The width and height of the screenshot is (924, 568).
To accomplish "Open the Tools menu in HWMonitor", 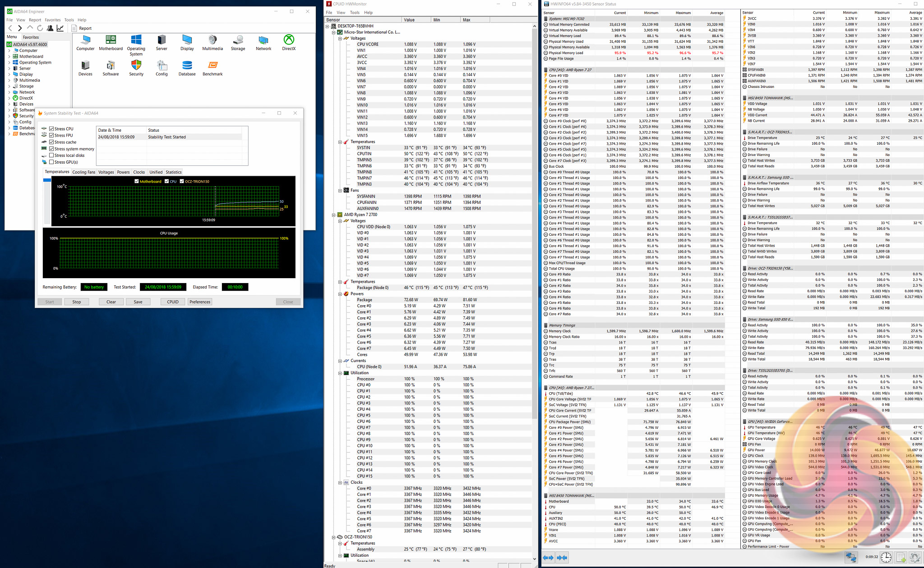I will point(355,13).
